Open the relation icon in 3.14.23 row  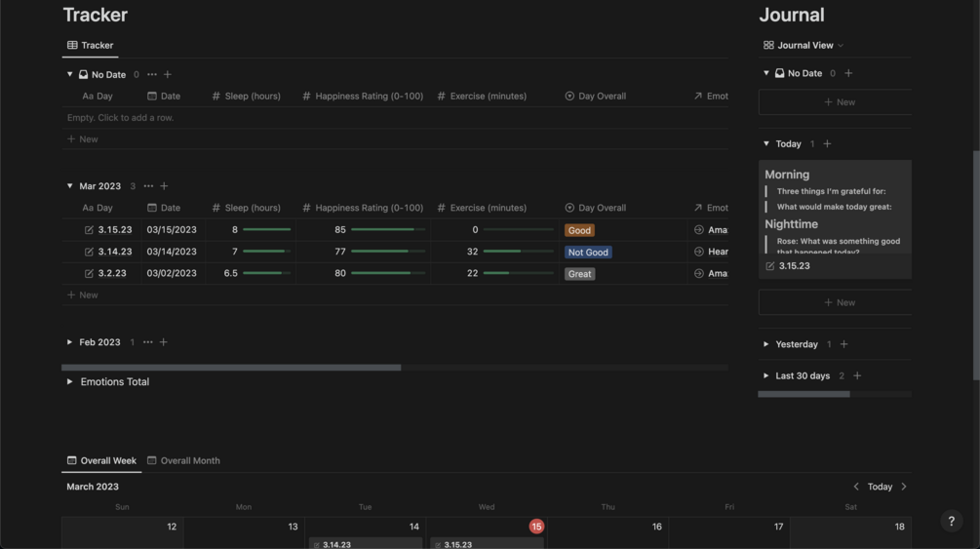pos(699,252)
